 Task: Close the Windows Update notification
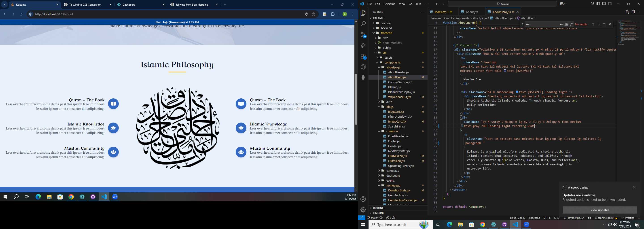(634, 187)
